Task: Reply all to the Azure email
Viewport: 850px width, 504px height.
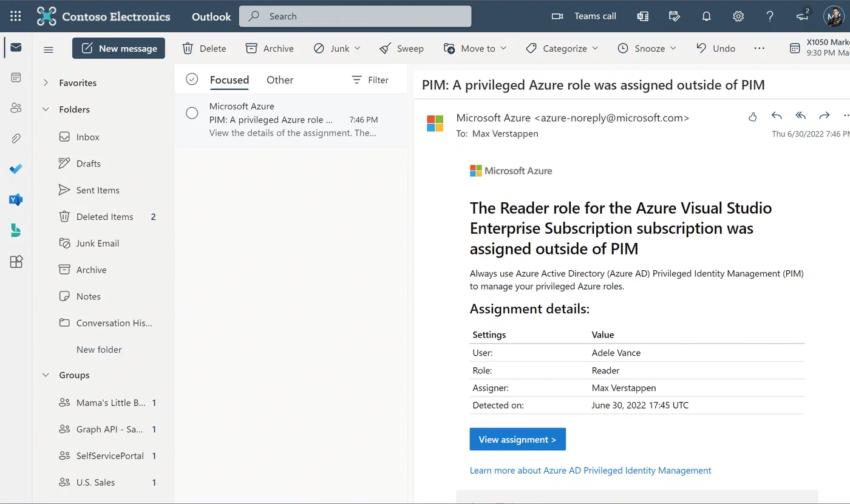Action: [801, 116]
